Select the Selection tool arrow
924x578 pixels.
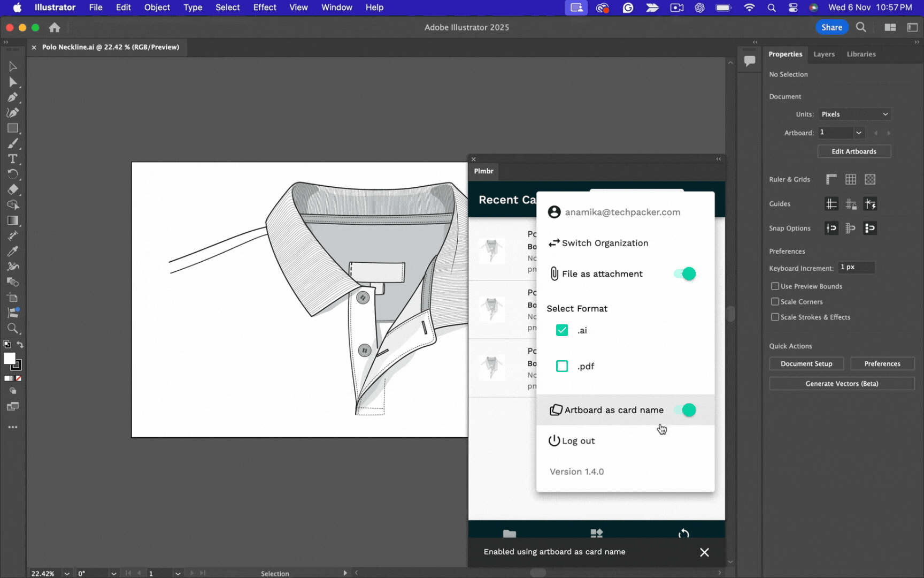click(x=13, y=66)
